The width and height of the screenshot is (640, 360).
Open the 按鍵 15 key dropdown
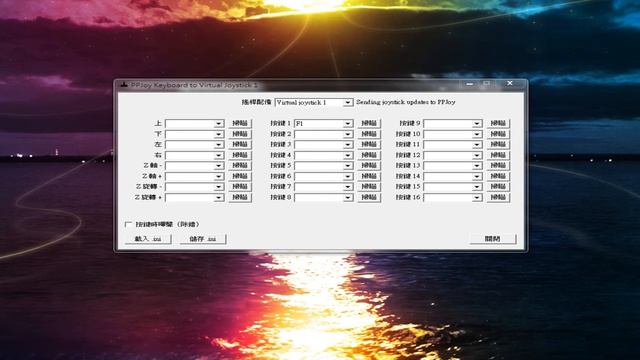coord(453,187)
